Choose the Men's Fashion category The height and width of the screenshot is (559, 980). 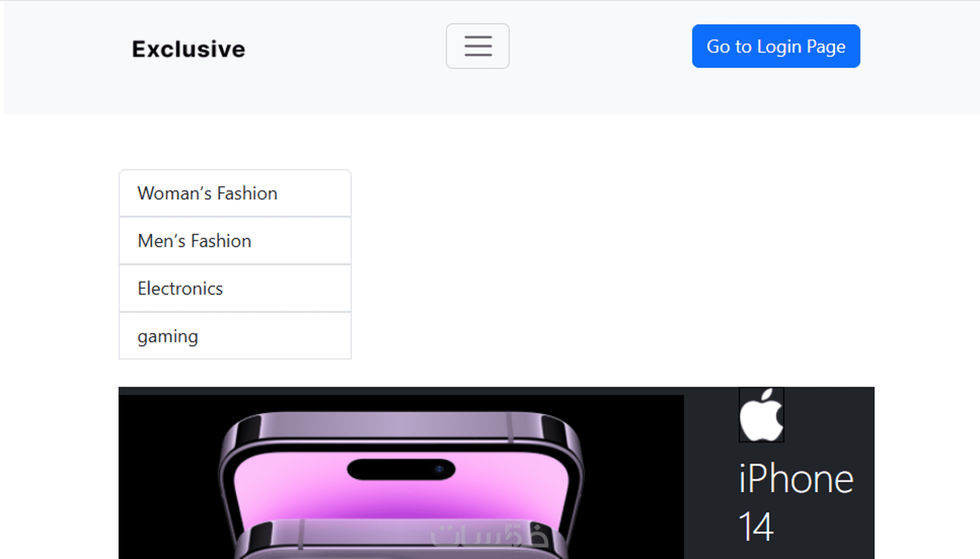235,241
